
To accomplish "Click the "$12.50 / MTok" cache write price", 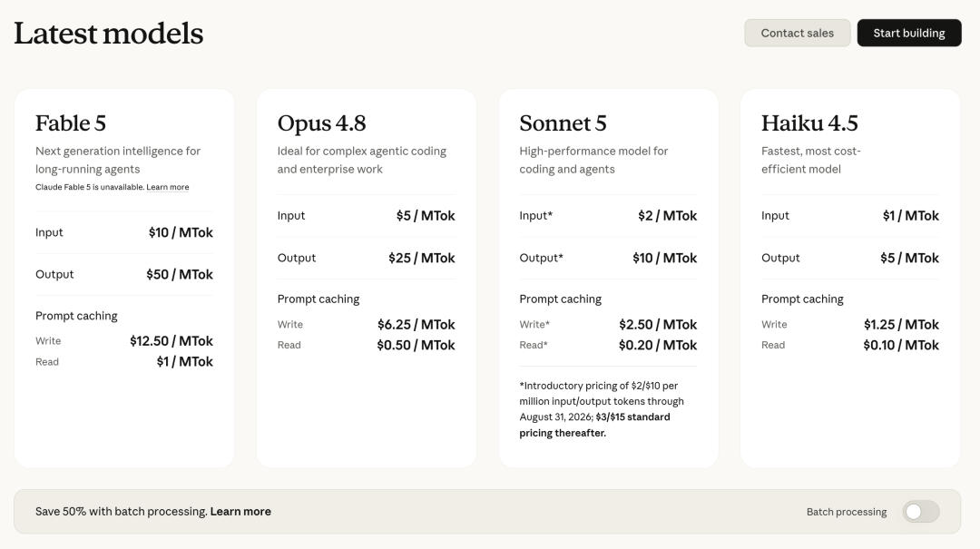I will pyautogui.click(x=171, y=341).
